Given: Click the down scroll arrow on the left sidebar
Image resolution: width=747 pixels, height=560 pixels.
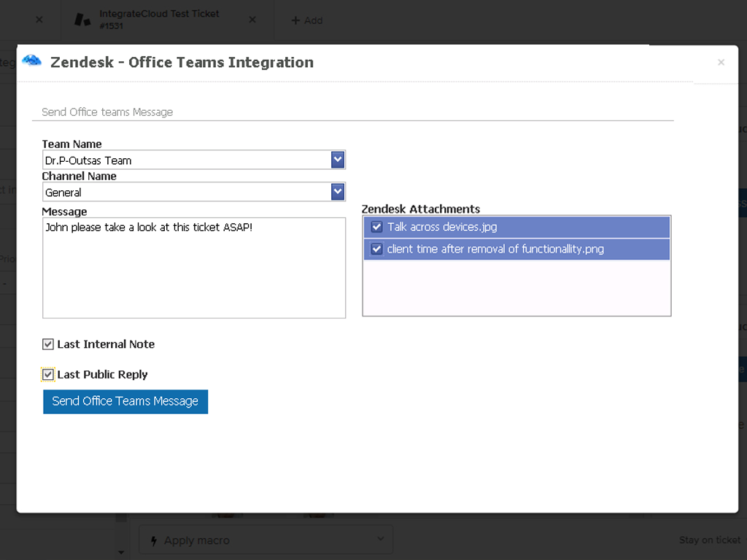Looking at the screenshot, I should click(120, 552).
